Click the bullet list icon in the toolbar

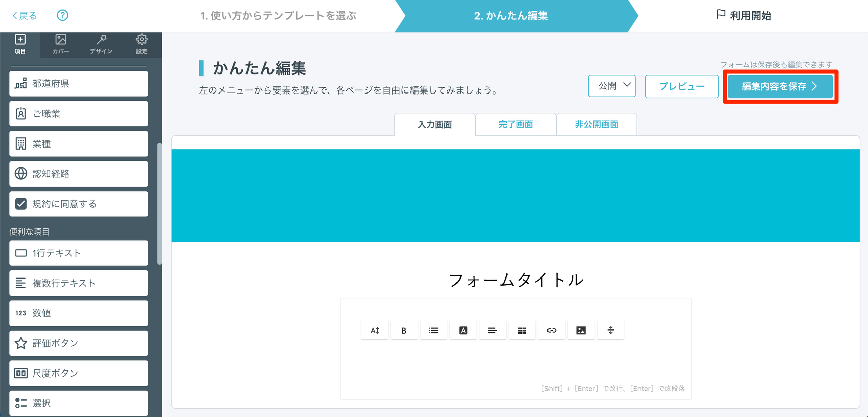pyautogui.click(x=434, y=330)
